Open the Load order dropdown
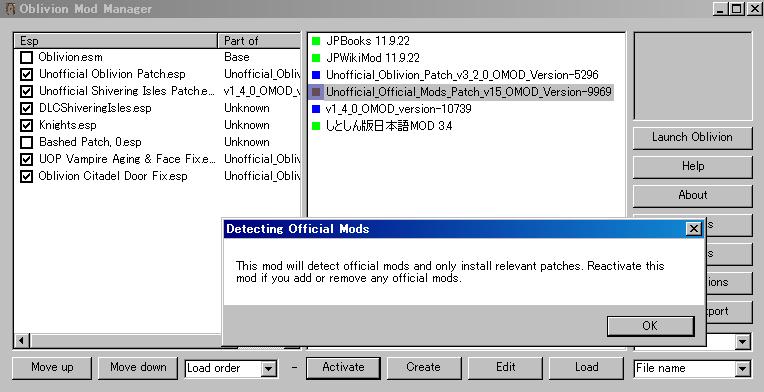Screen dimensions: 764x392 coord(268,369)
